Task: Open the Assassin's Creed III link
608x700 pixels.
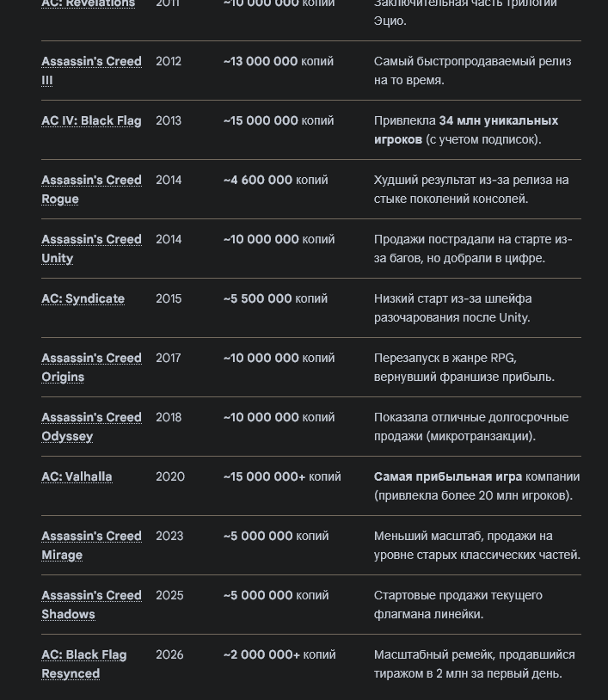Action: [x=91, y=71]
